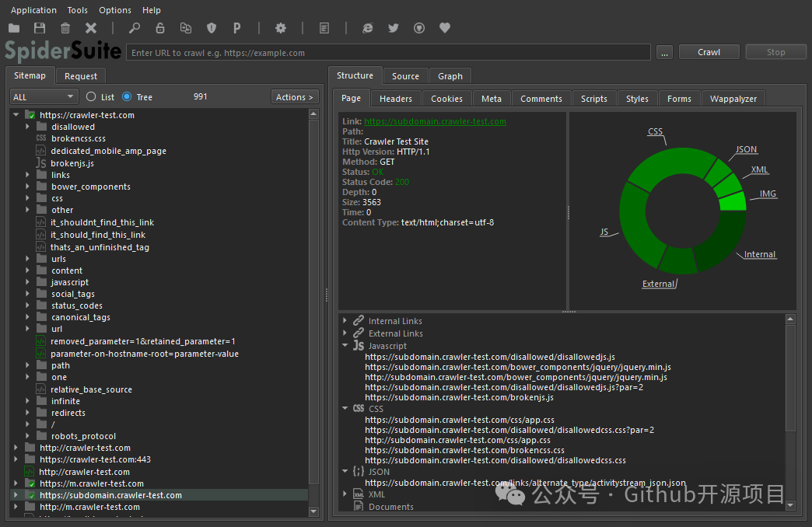The height and width of the screenshot is (527, 812).
Task: Expand the https://crawler-test.com:443 node
Action: (16, 459)
